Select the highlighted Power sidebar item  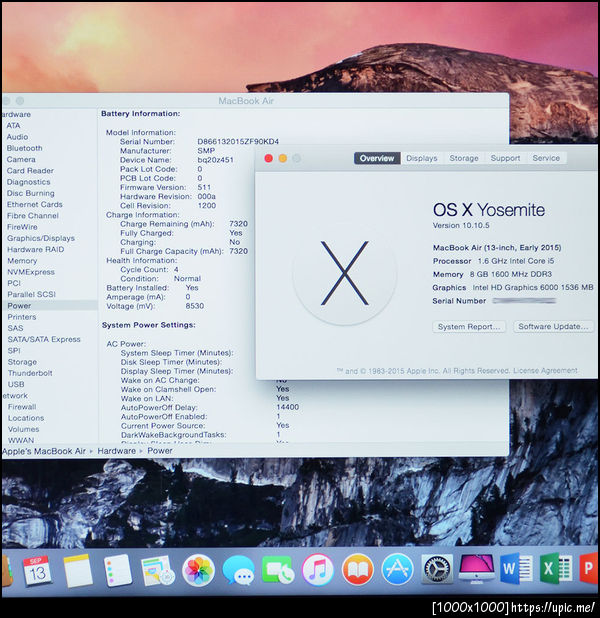49,306
